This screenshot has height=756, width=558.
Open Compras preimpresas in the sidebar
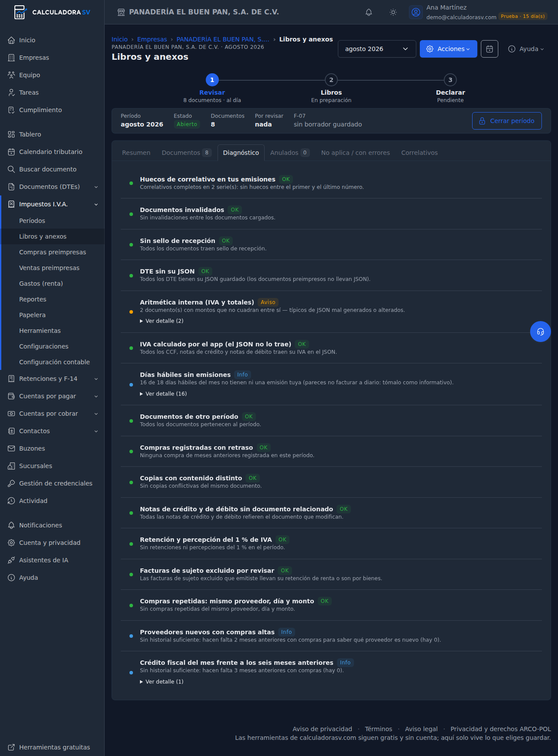pyautogui.click(x=53, y=252)
